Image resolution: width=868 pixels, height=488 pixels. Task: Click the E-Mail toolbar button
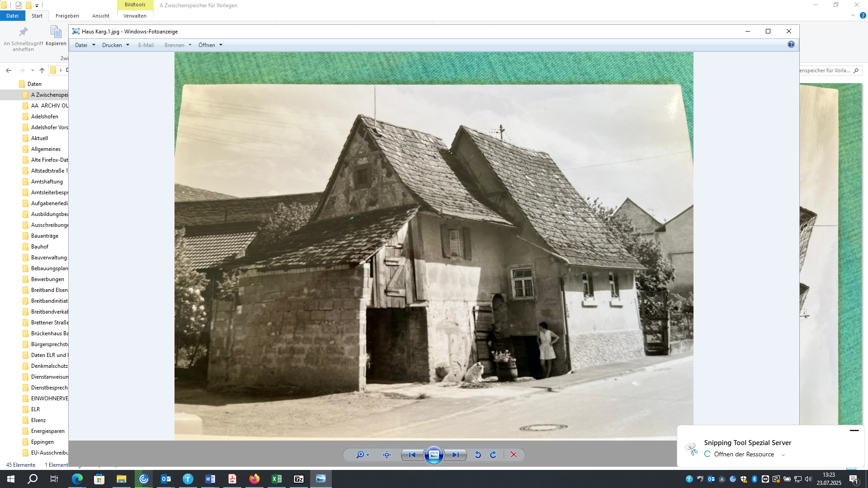tap(146, 45)
